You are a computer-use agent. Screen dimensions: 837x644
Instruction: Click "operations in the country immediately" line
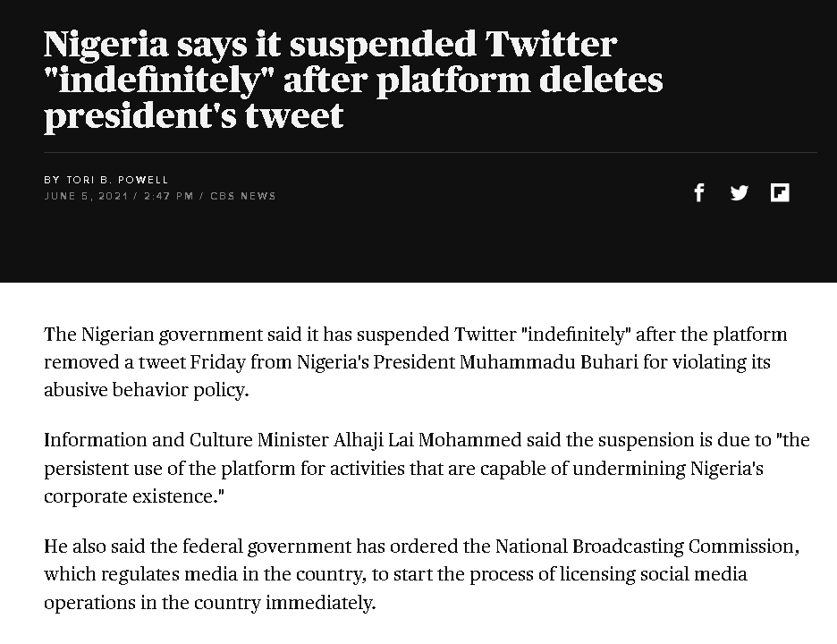[x=210, y=603]
